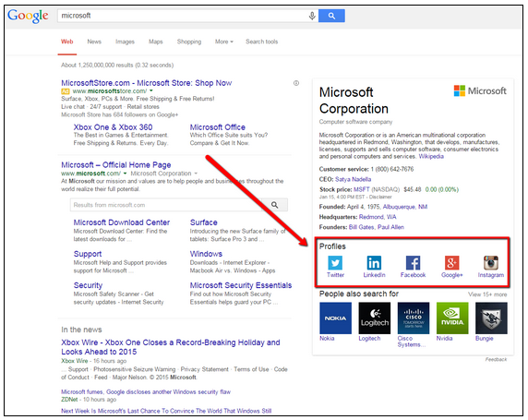
Task: Open the Search tools menu
Action: (261, 42)
